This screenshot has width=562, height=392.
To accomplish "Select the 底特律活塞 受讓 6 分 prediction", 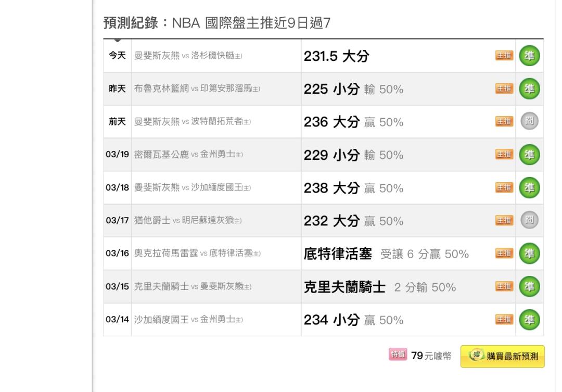I will click(386, 254).
